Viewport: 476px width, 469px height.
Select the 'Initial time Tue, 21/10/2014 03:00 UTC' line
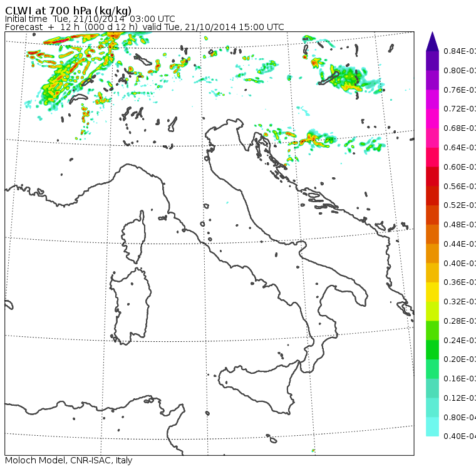tap(90, 19)
